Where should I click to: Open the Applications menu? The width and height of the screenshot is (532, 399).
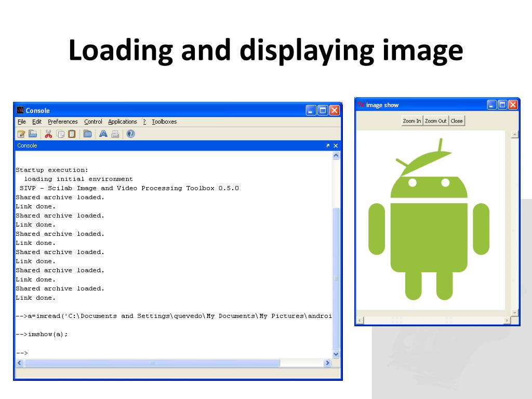(123, 122)
